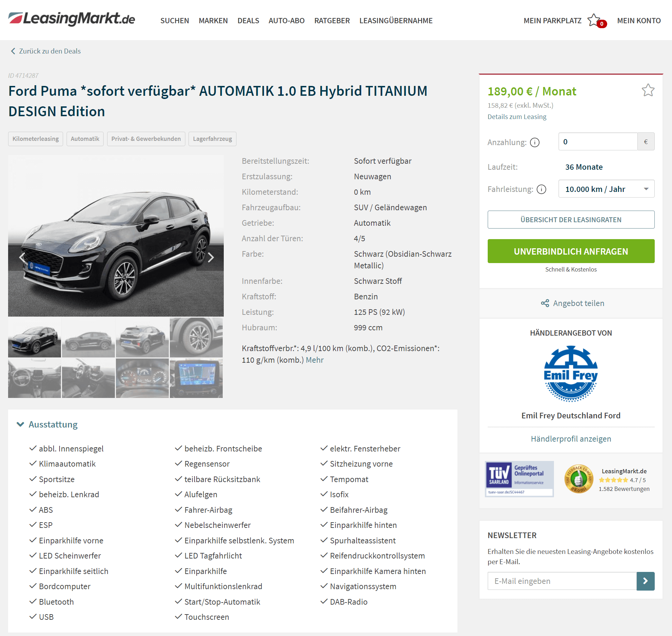The image size is (672, 636).
Task: Submit newsletter email with arrow button
Action: 645,581
